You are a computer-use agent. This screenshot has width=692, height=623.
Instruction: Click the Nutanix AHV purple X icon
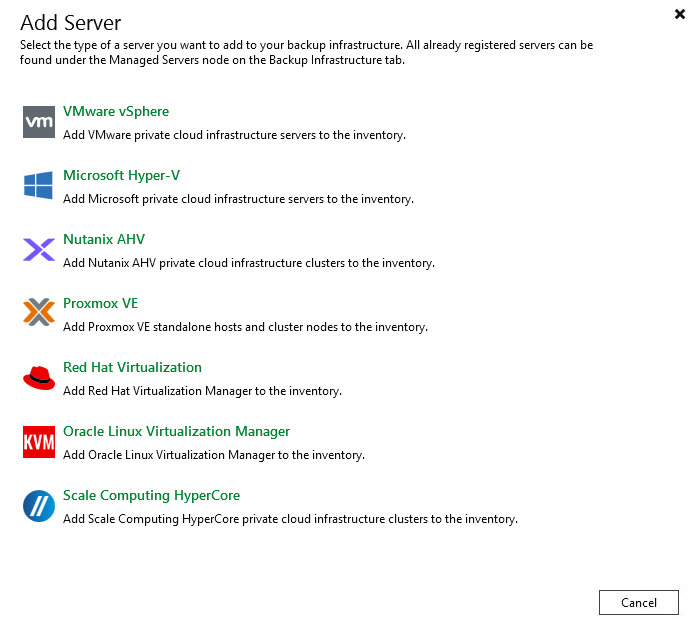click(39, 249)
